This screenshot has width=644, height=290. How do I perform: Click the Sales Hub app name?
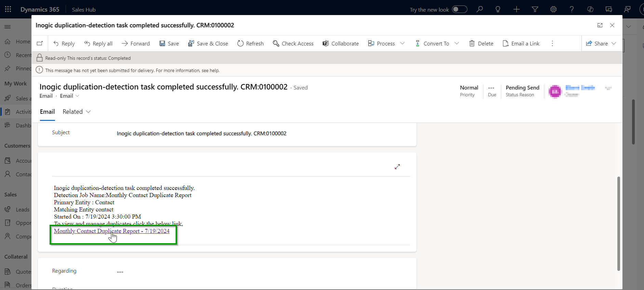pos(84,10)
